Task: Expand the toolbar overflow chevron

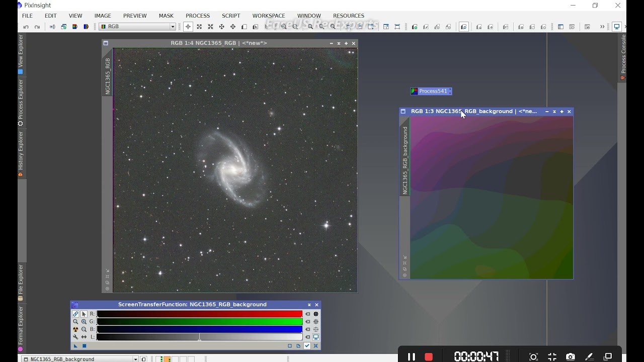Action: (x=602, y=27)
